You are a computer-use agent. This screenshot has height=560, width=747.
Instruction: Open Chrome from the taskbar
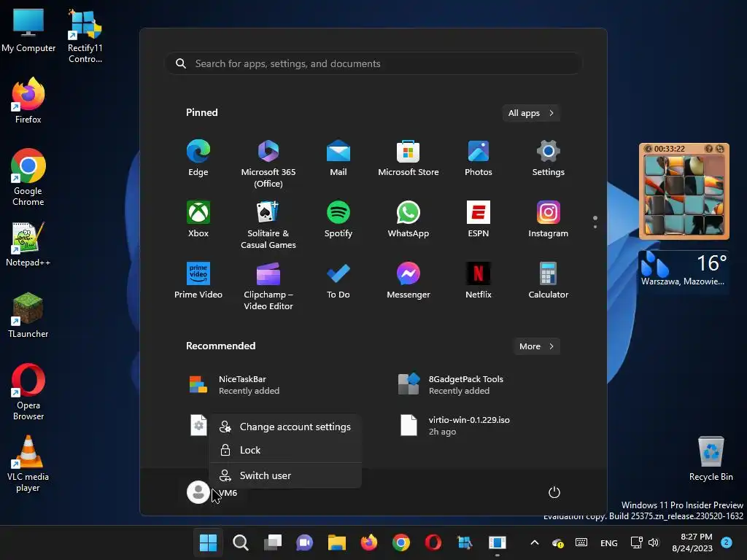[401, 542]
